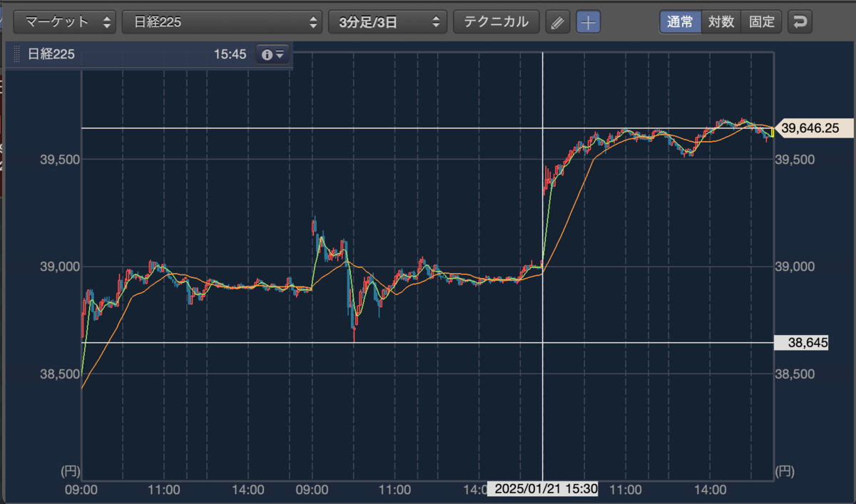Select 対数 scale mode
The height and width of the screenshot is (504, 856).
click(x=721, y=21)
